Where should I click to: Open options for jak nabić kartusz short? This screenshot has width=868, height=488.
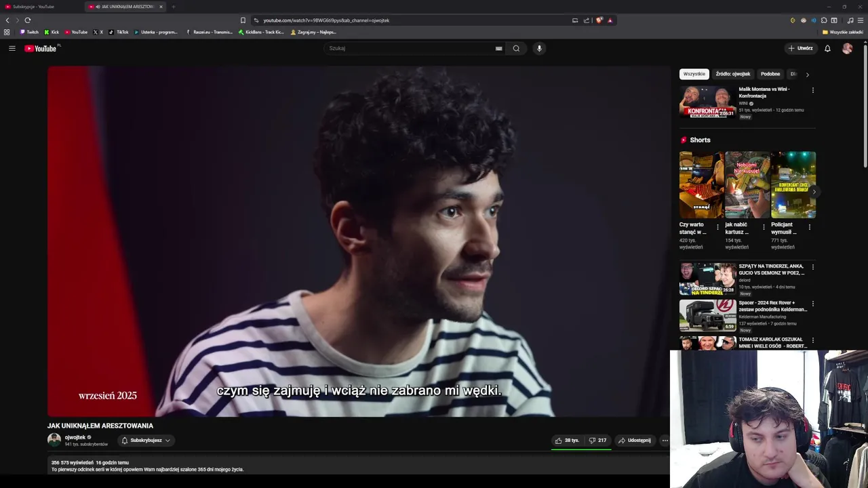click(x=764, y=227)
